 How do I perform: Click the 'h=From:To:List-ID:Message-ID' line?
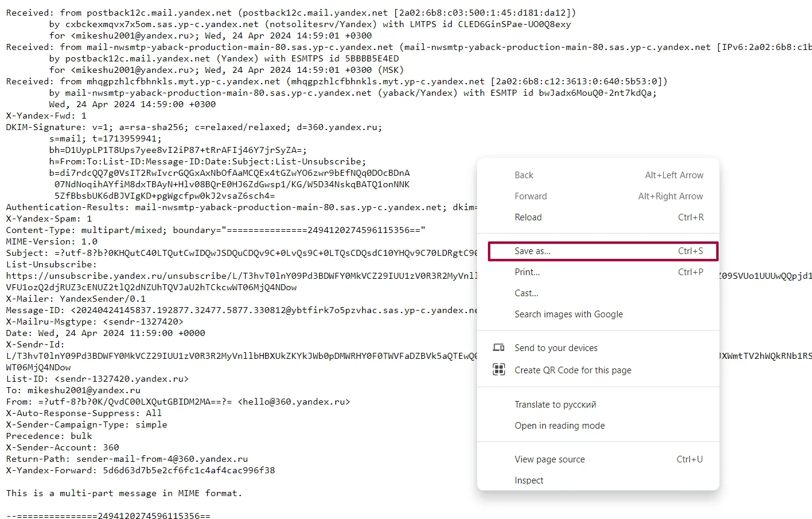208,161
